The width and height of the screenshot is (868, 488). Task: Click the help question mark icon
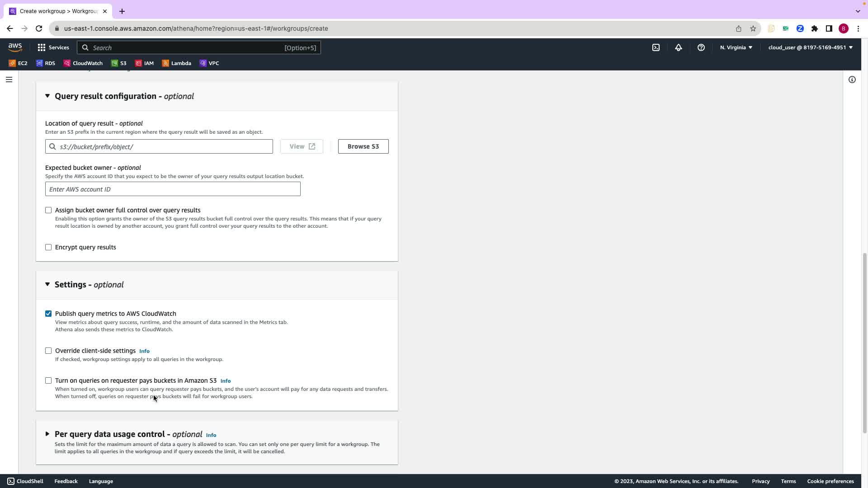pos(701,47)
